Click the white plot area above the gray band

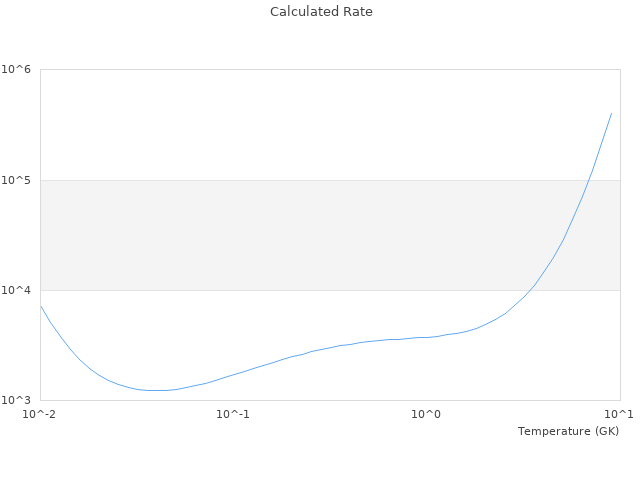pos(300,125)
